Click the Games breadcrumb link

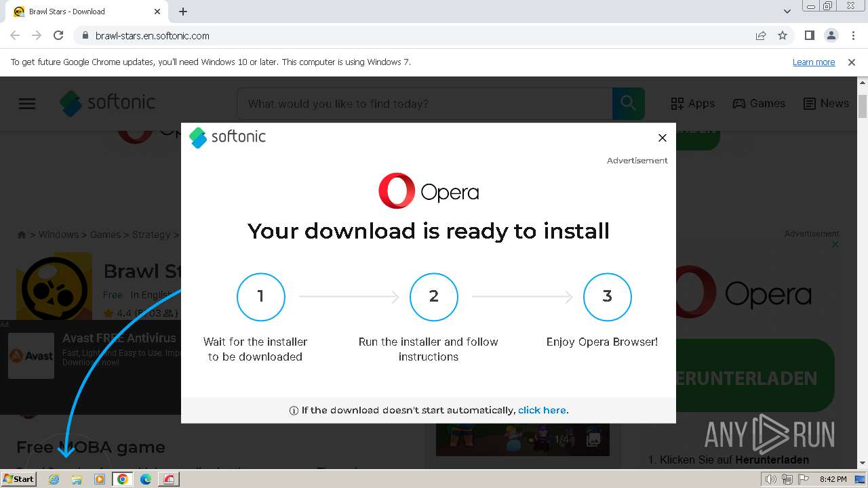pos(105,235)
